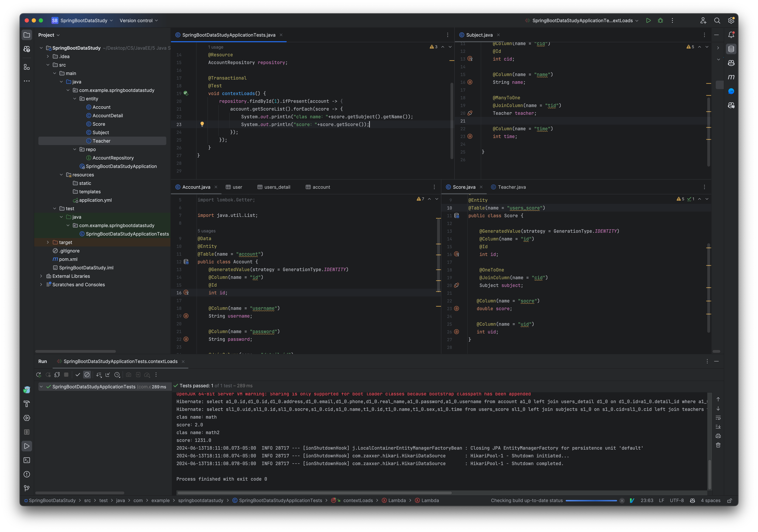This screenshot has width=758, height=532.
Task: Open Git tool window at bottom left
Action: point(27,488)
